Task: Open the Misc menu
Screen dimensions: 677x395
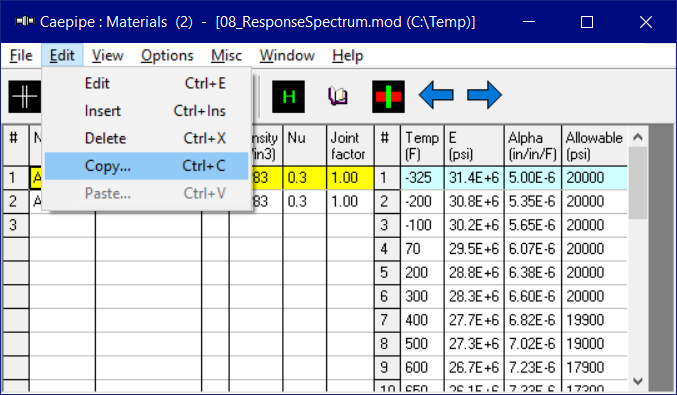Action: point(226,56)
